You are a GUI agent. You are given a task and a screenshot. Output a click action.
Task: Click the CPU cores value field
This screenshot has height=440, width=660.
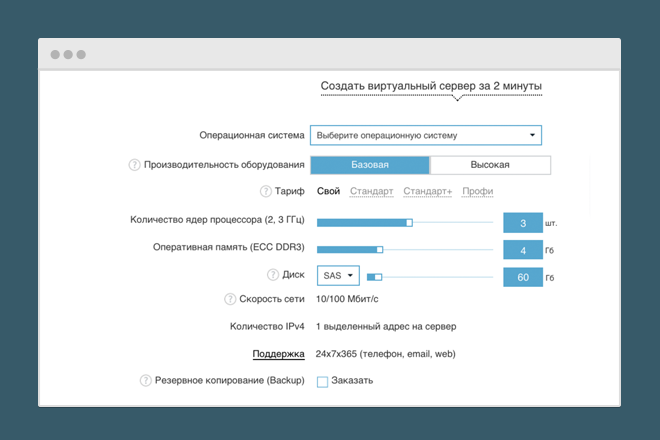522,223
